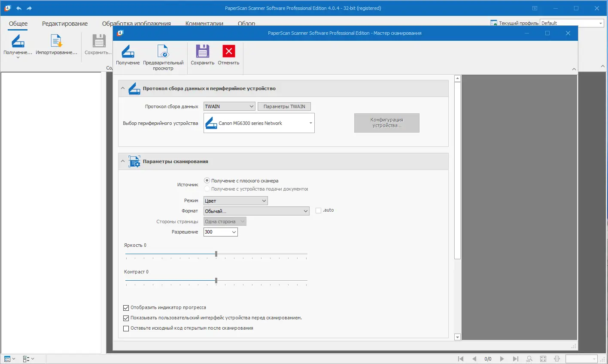The image size is (608, 364).
Task: Click the ribbon display options icon in main title bar
Action: (x=535, y=8)
